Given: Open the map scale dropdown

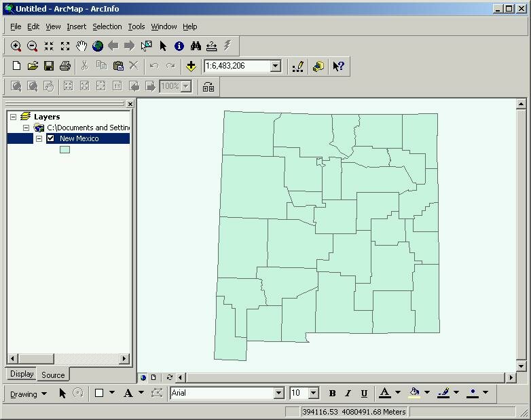Looking at the screenshot, I should (276, 66).
